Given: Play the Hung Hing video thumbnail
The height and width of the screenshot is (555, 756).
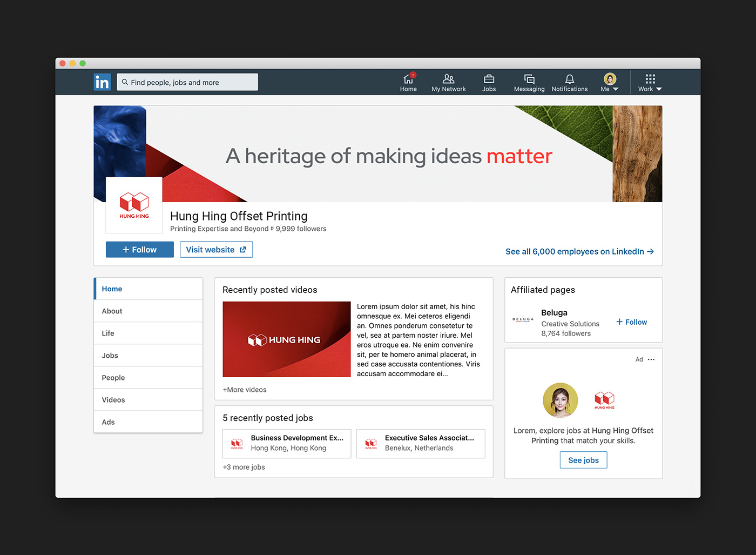Looking at the screenshot, I should coord(287,339).
